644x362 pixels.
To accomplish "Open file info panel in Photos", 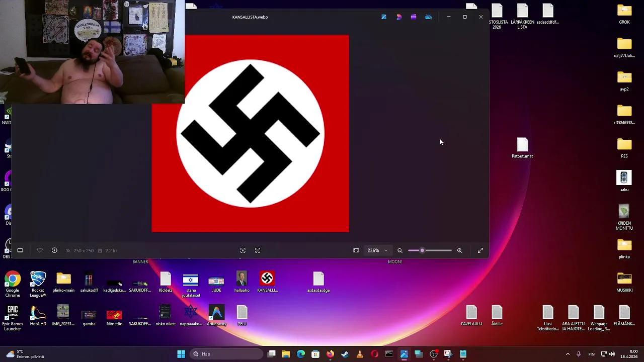I will [54, 250].
